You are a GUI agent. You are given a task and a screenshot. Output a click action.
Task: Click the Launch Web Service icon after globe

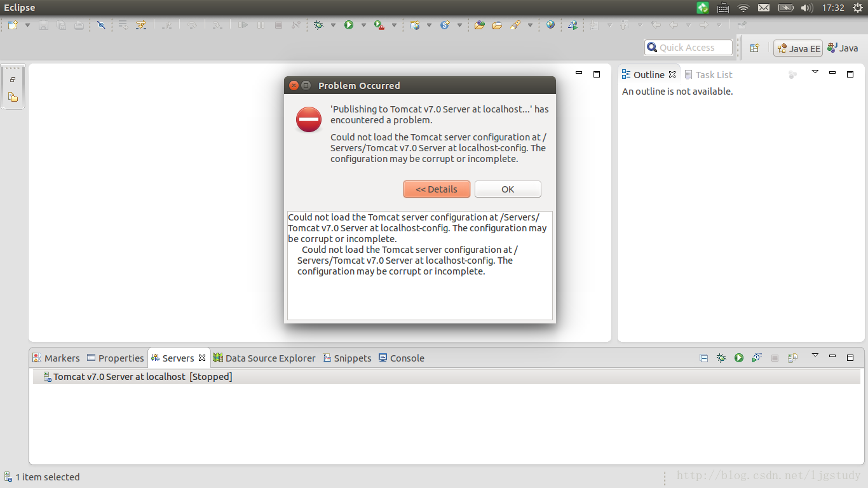(x=573, y=25)
